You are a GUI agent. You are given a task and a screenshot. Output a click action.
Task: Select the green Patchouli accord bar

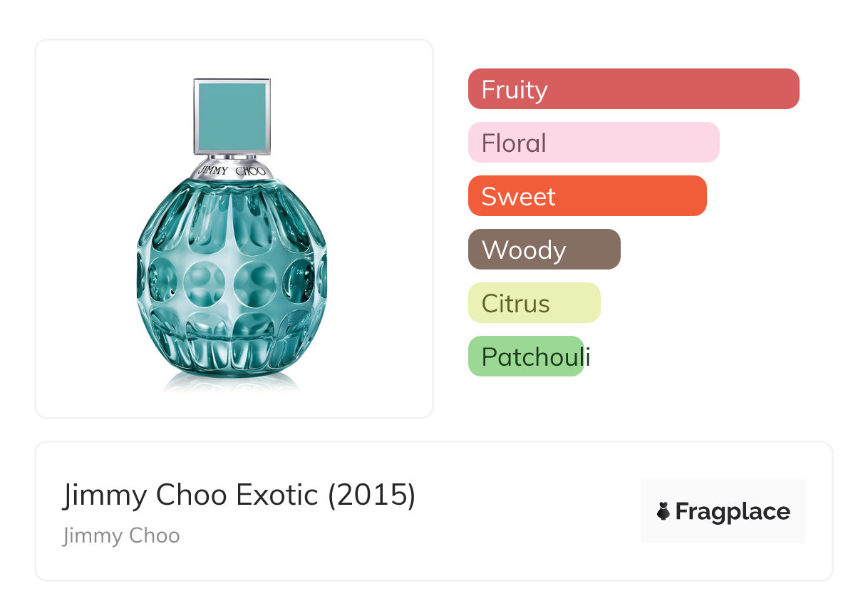[526, 356]
